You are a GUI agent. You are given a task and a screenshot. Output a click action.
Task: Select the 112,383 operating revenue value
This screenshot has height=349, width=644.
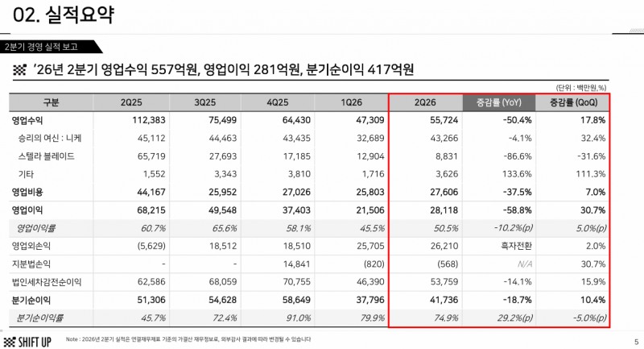(x=149, y=120)
